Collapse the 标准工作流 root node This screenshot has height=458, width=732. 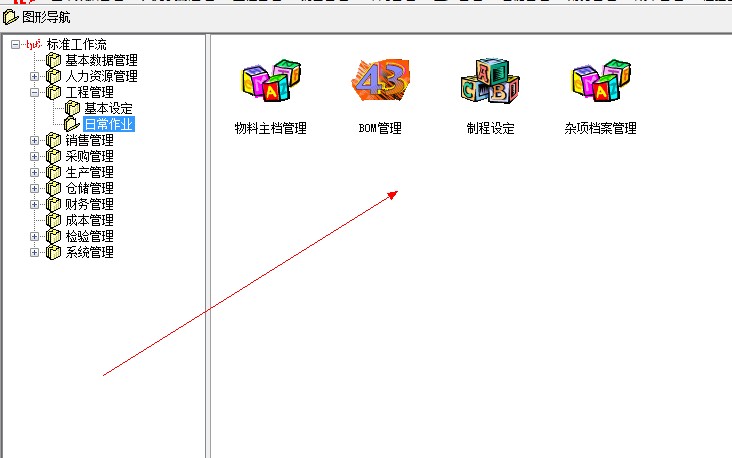tap(15, 44)
